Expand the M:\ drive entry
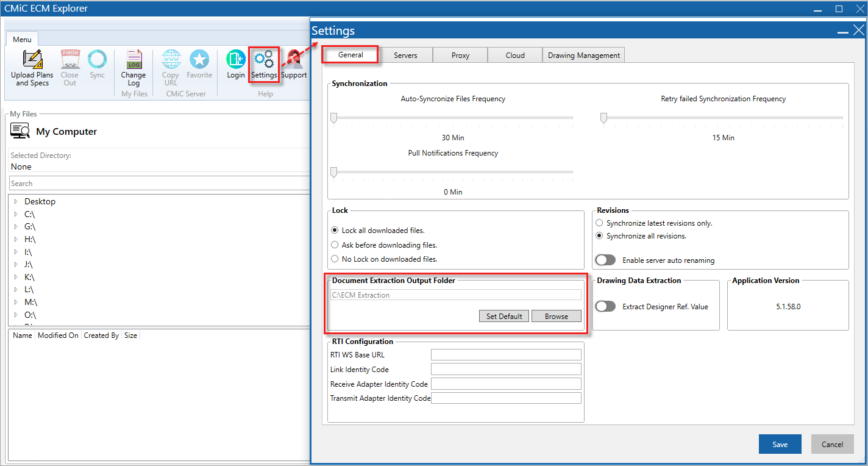The height and width of the screenshot is (466, 868). point(15,302)
